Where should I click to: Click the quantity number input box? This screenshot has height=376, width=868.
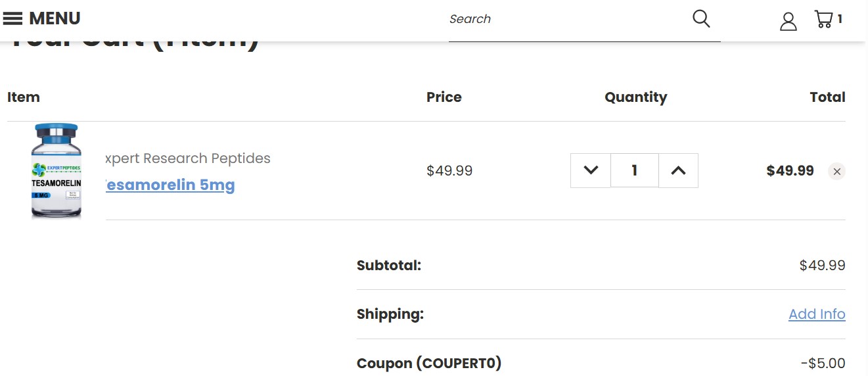634,170
